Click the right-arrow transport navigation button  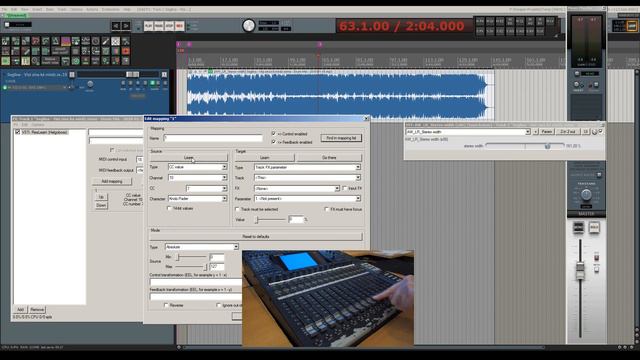(126, 26)
